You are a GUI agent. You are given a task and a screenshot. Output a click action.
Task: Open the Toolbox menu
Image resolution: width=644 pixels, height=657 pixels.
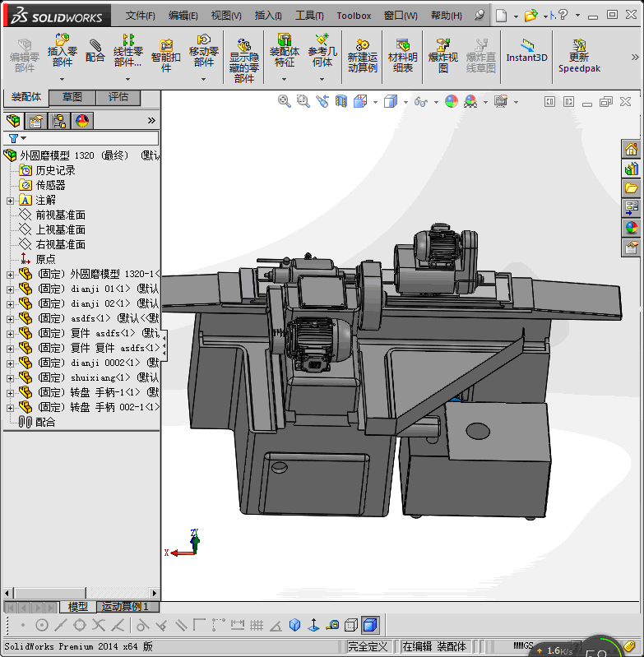coord(354,16)
